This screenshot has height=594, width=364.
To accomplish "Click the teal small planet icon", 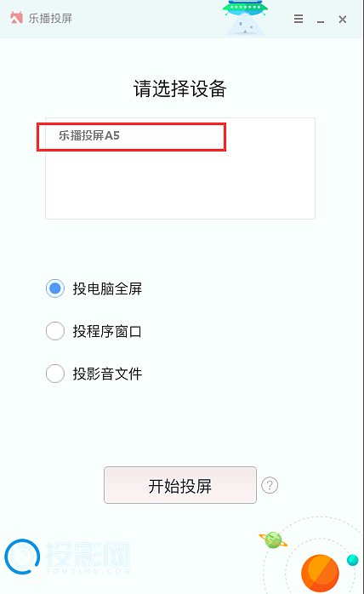I will click(x=353, y=559).
